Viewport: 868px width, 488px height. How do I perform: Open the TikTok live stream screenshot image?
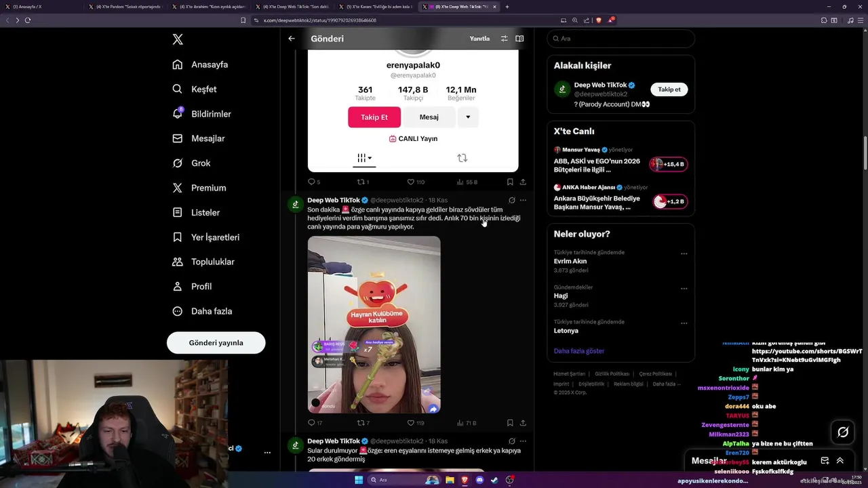pyautogui.click(x=374, y=325)
